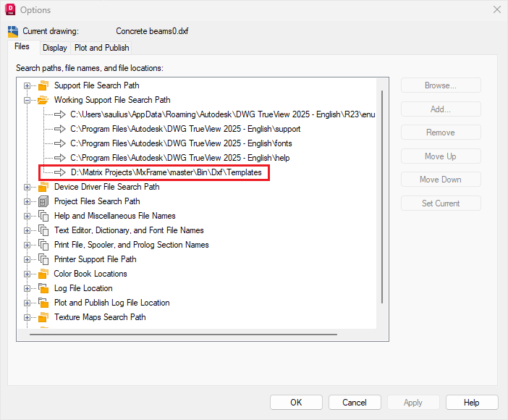
Task: Click the Help and Miscellaneous File Names icon
Action: [x=43, y=216]
